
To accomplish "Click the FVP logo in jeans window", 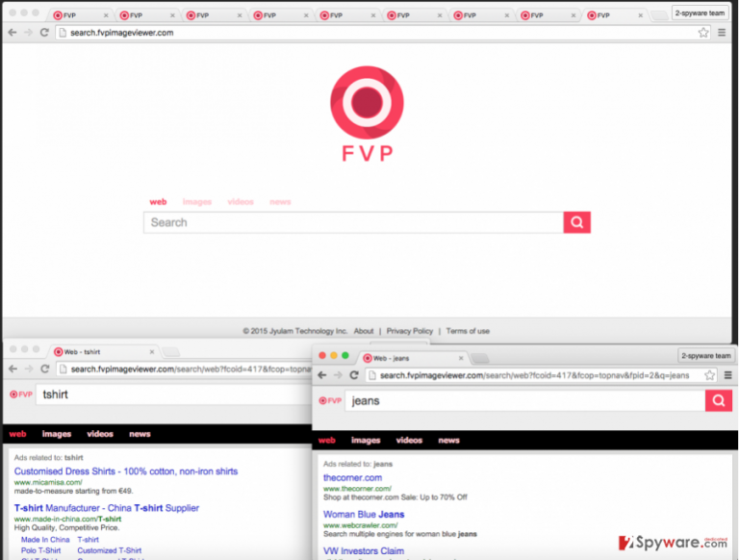I will [330, 400].
